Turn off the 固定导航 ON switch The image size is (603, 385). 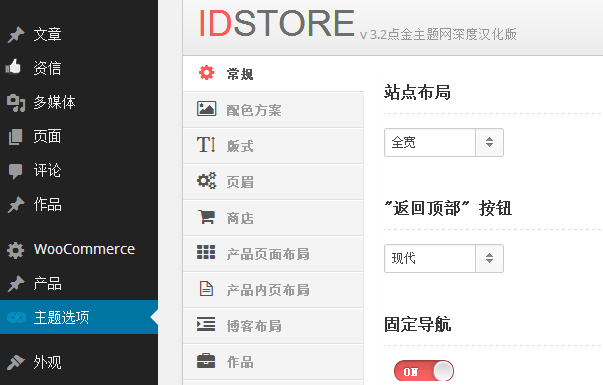click(424, 371)
